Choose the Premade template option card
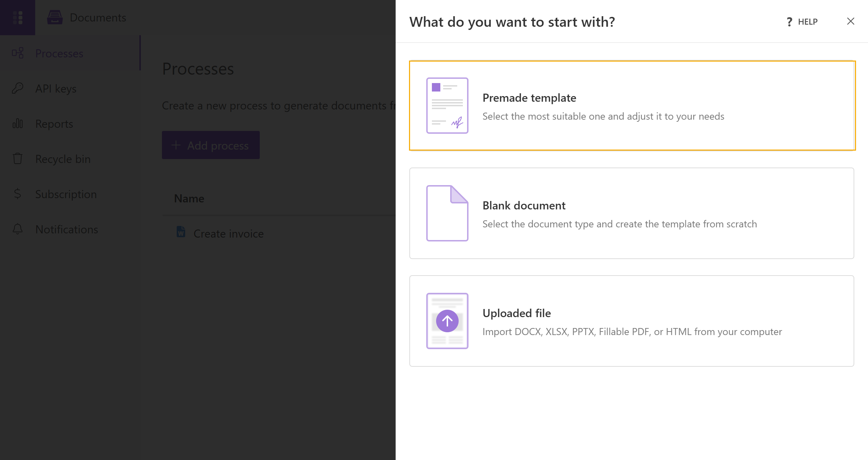The width and height of the screenshot is (868, 460). [632, 106]
